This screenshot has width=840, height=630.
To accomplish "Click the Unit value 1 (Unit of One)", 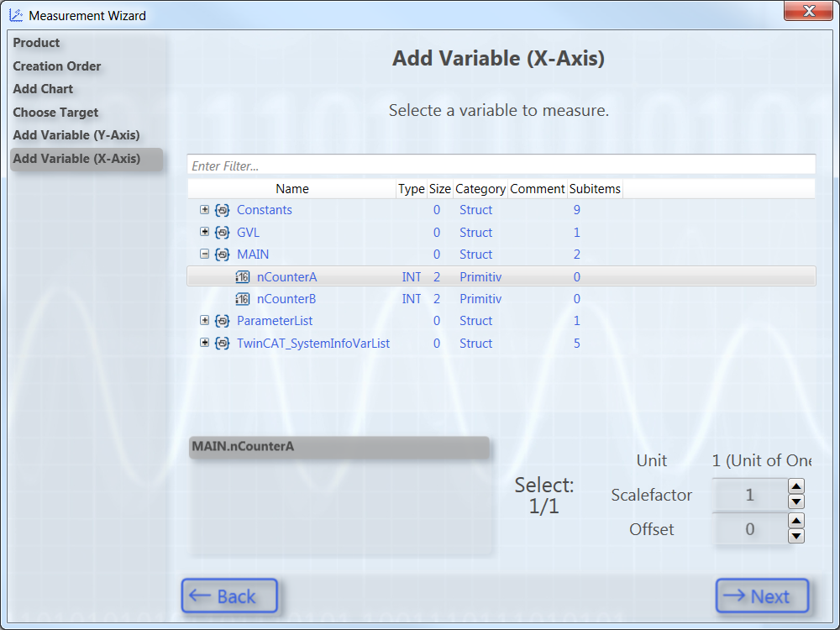I will click(x=761, y=460).
